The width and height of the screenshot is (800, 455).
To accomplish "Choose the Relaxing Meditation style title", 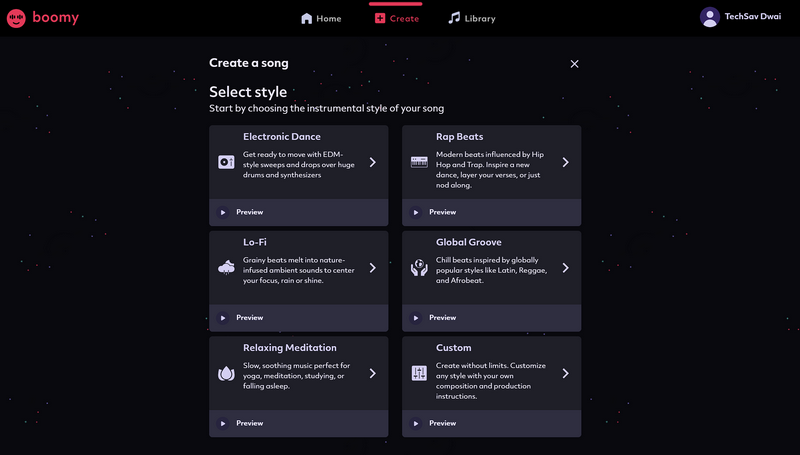I will [x=290, y=348].
